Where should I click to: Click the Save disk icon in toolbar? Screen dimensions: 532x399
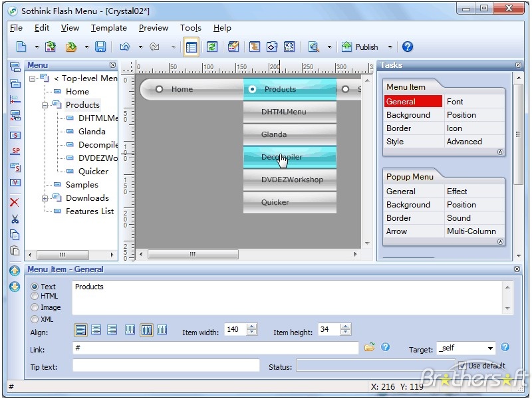tap(100, 47)
